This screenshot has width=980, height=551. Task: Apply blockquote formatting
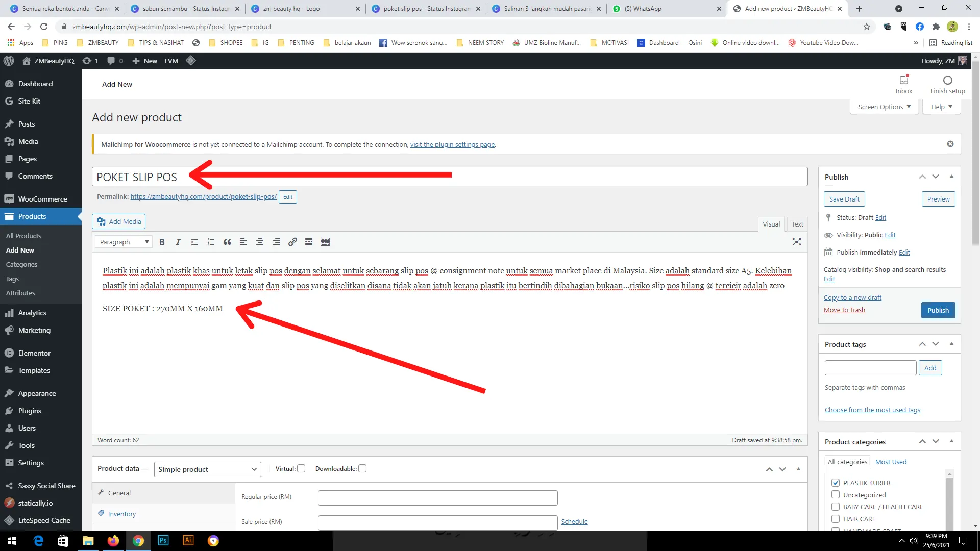pyautogui.click(x=227, y=242)
